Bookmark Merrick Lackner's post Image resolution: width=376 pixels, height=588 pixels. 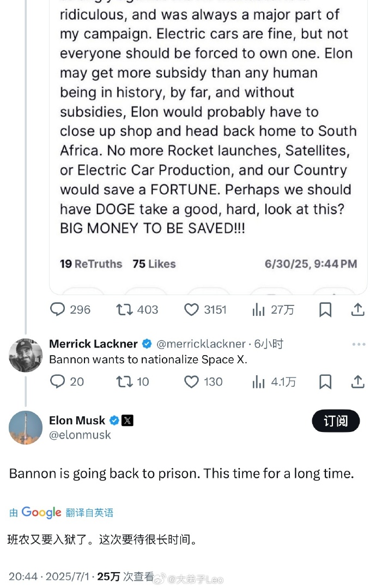(x=325, y=382)
